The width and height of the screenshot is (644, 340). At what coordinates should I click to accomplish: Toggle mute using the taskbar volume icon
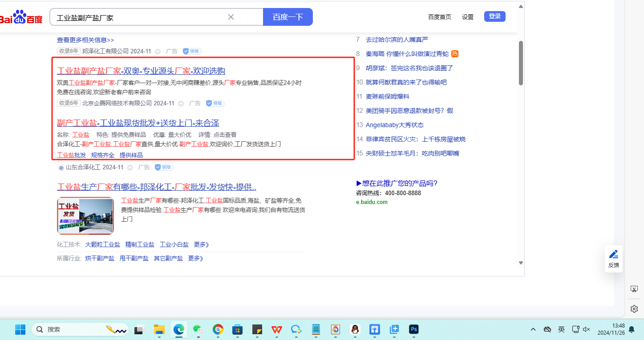[586, 329]
